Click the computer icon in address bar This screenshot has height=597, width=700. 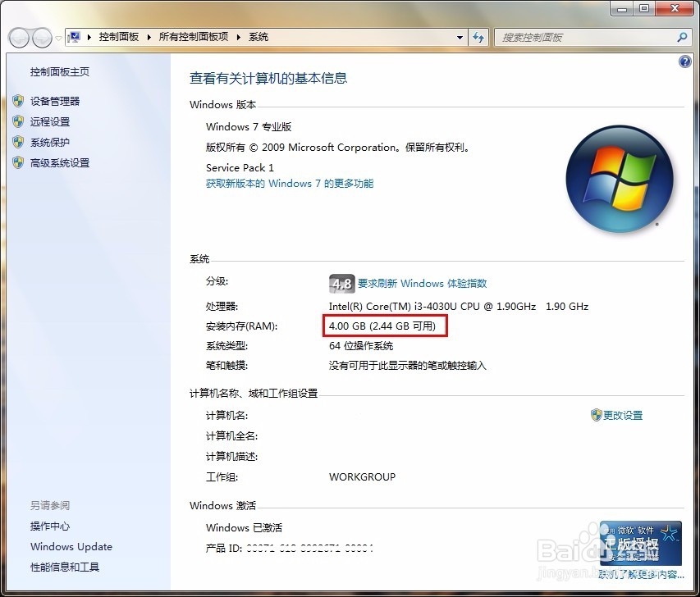[74, 37]
